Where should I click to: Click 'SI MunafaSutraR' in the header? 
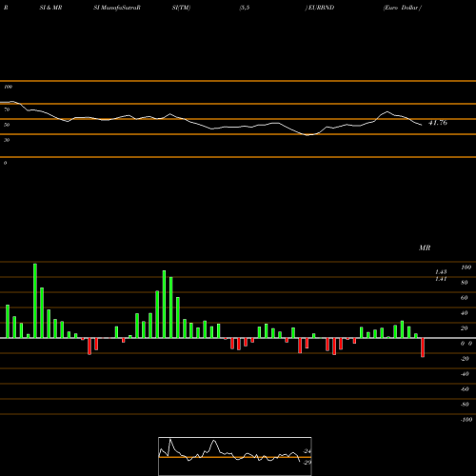pos(117,8)
